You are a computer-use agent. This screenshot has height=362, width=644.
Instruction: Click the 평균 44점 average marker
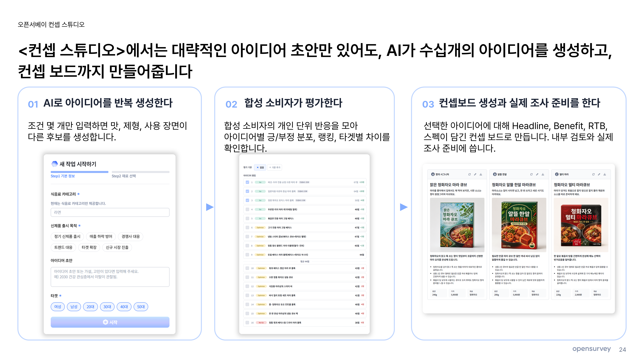(x=305, y=262)
